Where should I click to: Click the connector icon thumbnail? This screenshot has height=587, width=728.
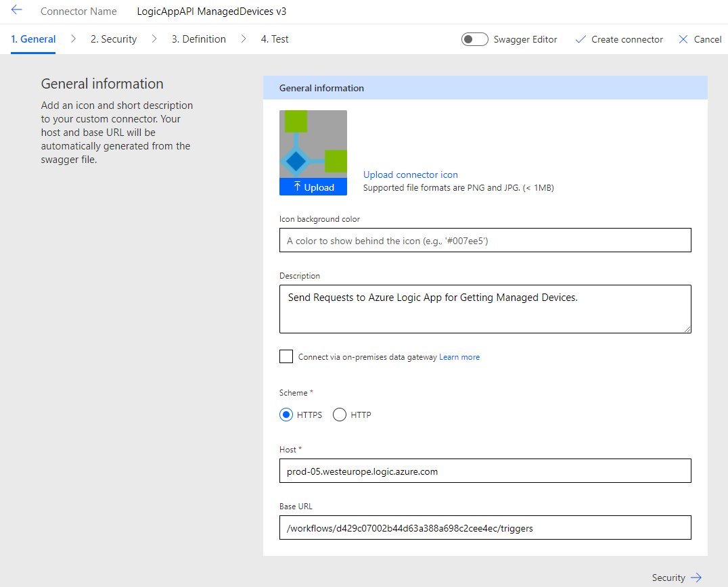pyautogui.click(x=313, y=144)
